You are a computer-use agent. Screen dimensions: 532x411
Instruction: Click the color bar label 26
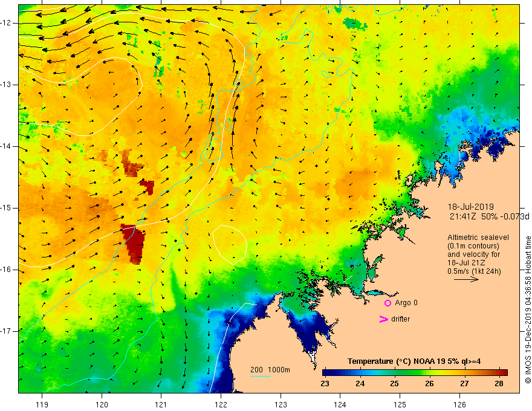click(x=429, y=384)
